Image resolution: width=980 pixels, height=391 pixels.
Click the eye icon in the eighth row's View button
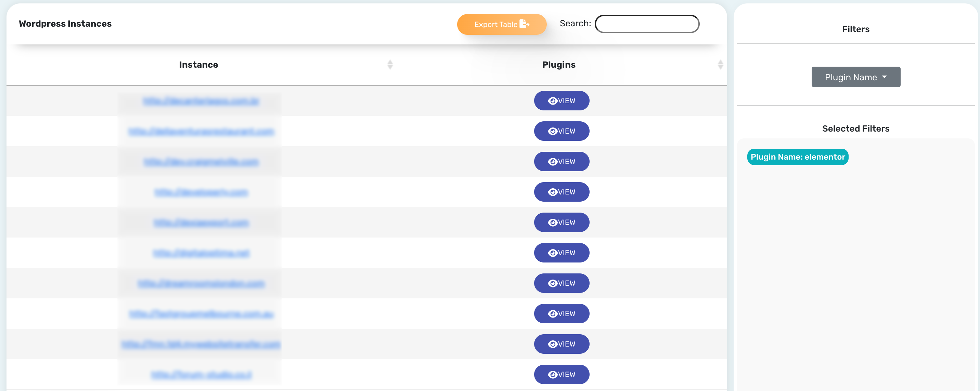pyautogui.click(x=552, y=314)
